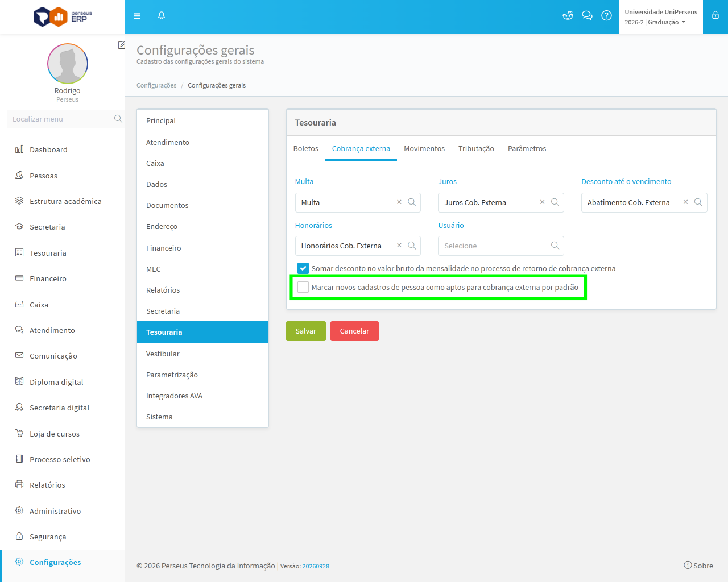Expand the Universidade UniPerseus period dropdown
Screen dimensions: 728x582
661,17
